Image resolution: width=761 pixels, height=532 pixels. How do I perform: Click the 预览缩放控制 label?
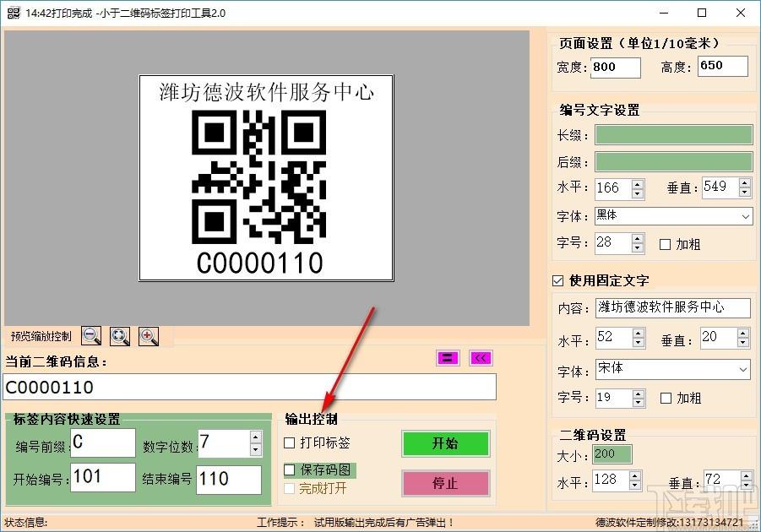coord(41,336)
